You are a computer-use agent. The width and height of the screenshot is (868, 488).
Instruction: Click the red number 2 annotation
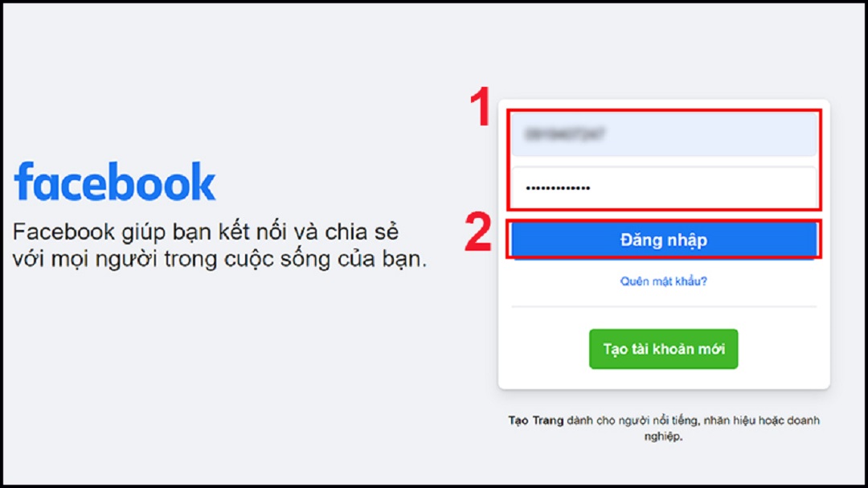tap(478, 232)
